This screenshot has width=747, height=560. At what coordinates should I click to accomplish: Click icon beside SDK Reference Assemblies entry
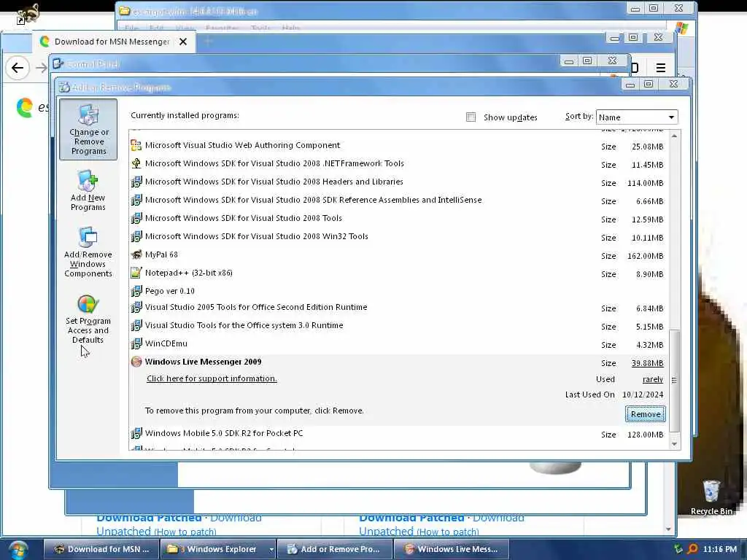pos(136,200)
